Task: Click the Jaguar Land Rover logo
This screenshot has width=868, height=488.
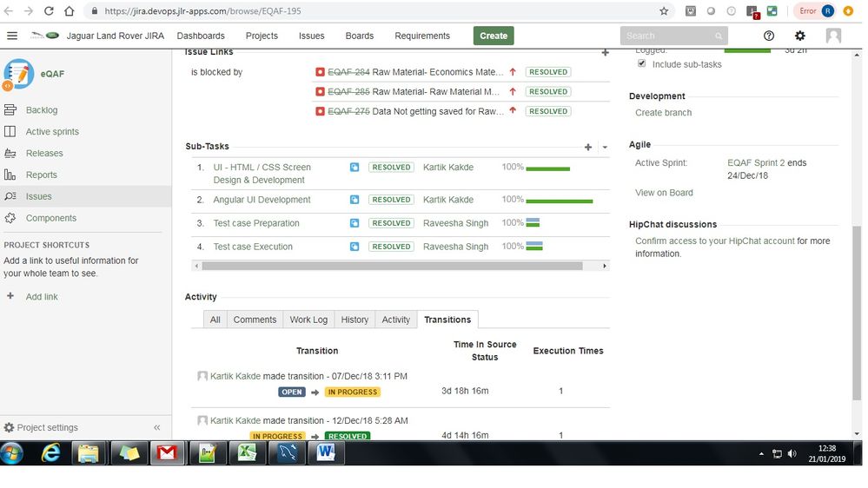Action: point(45,36)
